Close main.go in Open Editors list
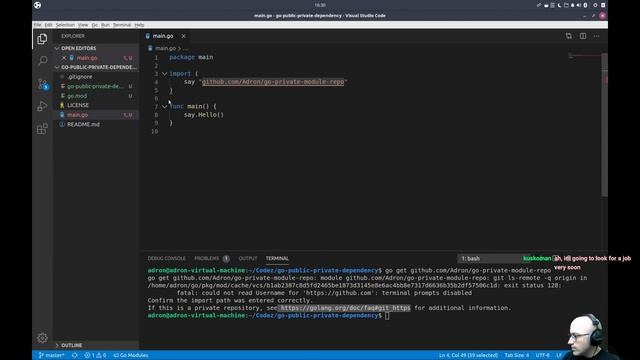Image resolution: width=640 pixels, height=360 pixels. click(x=64, y=58)
